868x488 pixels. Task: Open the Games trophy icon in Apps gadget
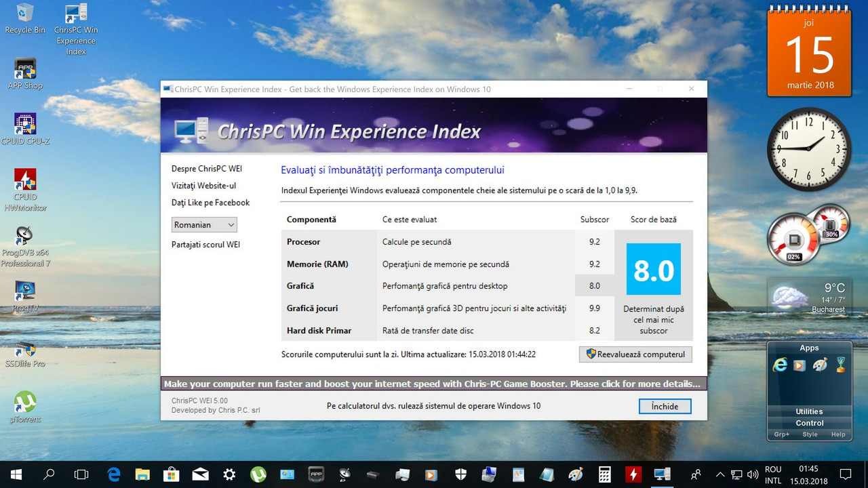point(841,364)
